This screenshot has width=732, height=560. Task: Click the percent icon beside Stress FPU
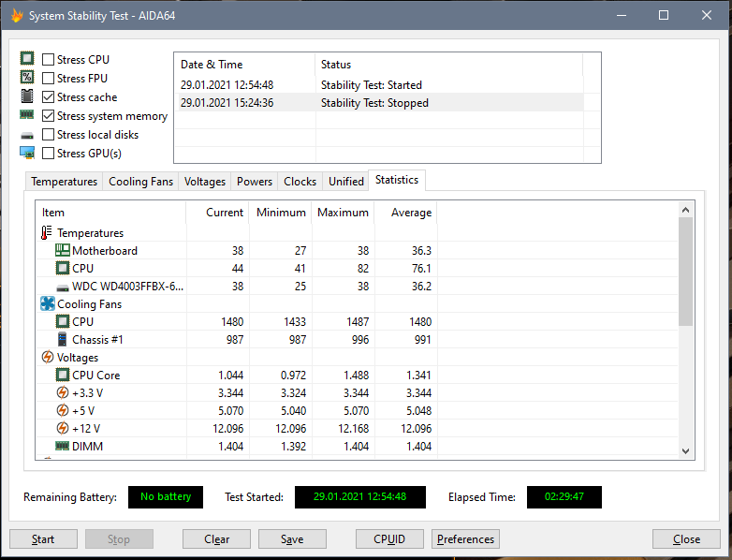coord(27,77)
